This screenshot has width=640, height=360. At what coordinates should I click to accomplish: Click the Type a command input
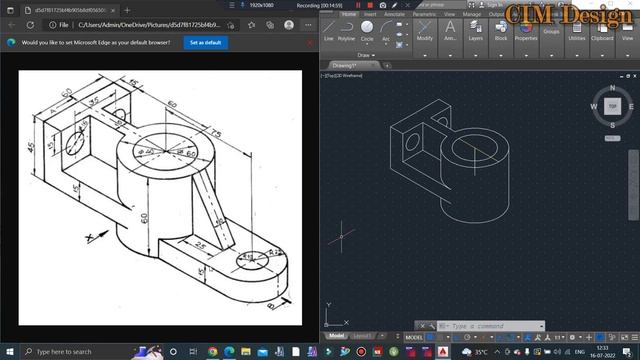point(491,326)
